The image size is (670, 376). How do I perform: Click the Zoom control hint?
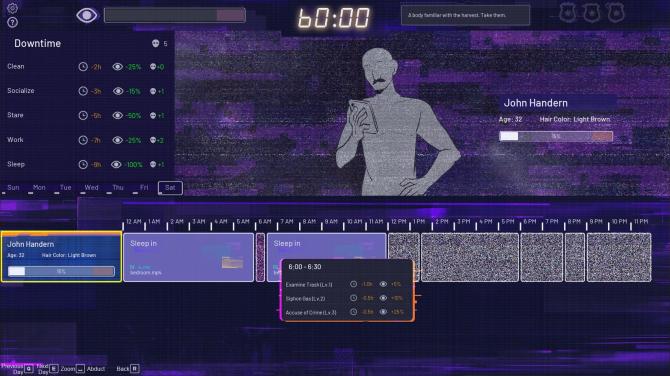coord(73,369)
